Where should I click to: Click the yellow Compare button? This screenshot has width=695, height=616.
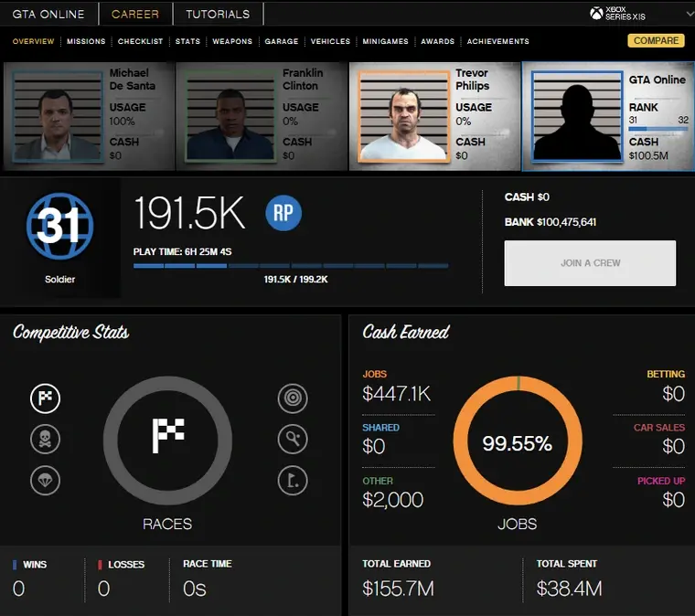[x=656, y=41]
